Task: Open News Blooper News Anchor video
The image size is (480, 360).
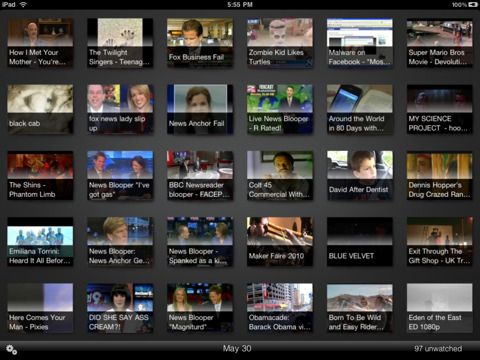Action: pyautogui.click(x=120, y=242)
